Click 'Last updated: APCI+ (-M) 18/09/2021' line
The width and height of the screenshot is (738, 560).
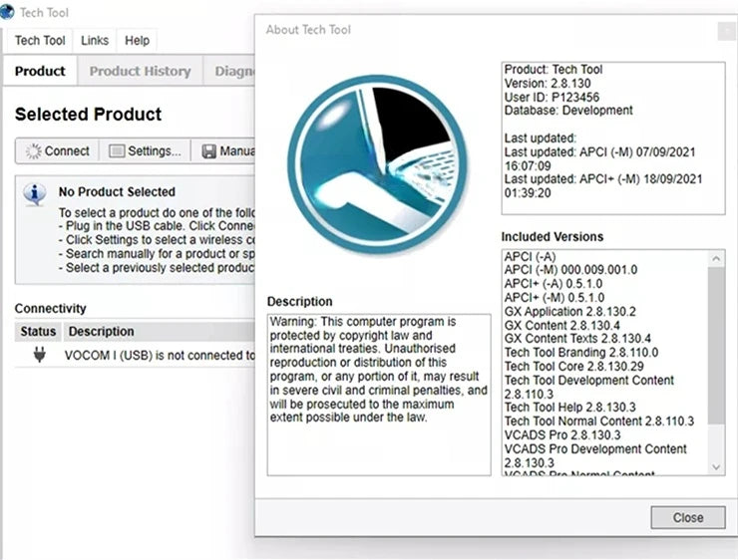coord(603,179)
